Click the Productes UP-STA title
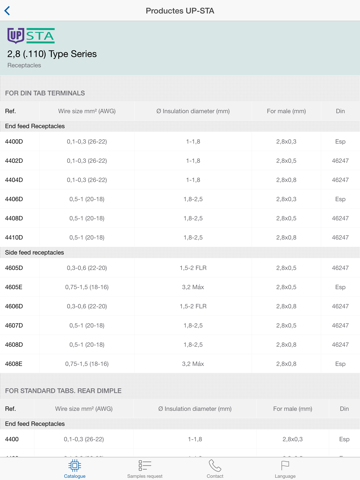 (180, 11)
